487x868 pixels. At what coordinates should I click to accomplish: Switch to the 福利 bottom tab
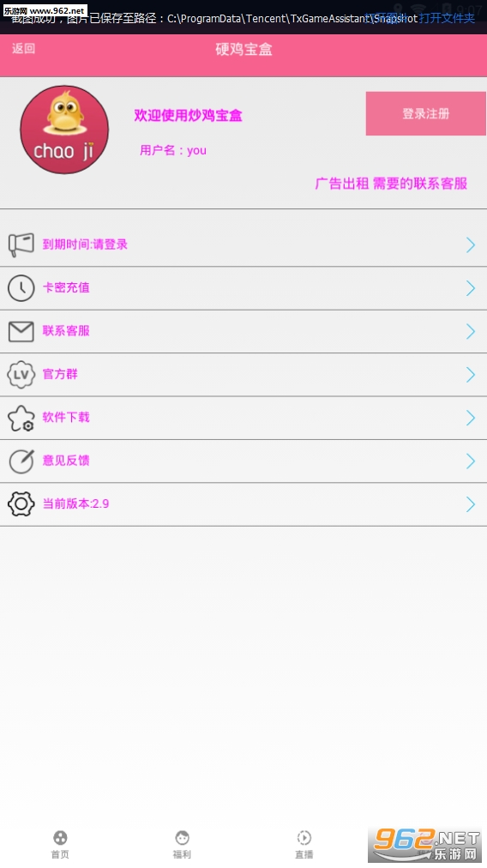coord(182,844)
